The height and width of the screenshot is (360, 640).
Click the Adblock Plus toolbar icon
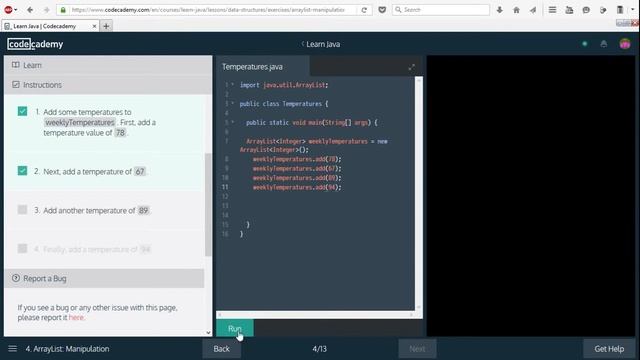[8, 9]
